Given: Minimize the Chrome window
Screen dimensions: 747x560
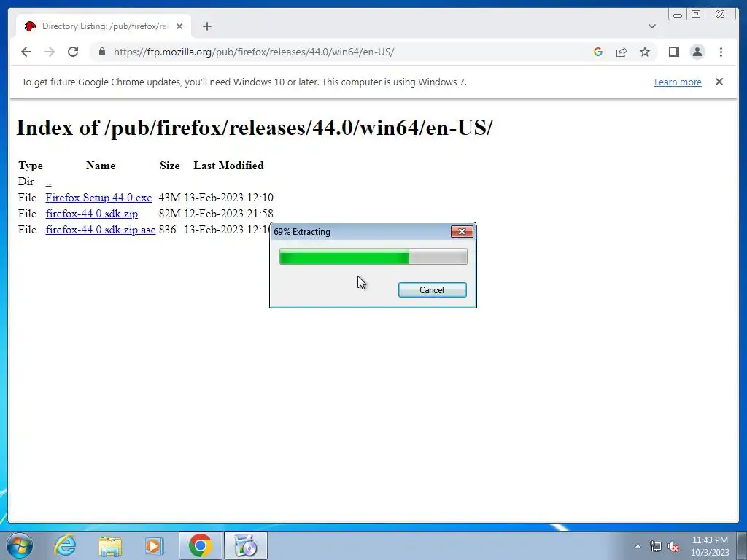Looking at the screenshot, I should pyautogui.click(x=678, y=15).
